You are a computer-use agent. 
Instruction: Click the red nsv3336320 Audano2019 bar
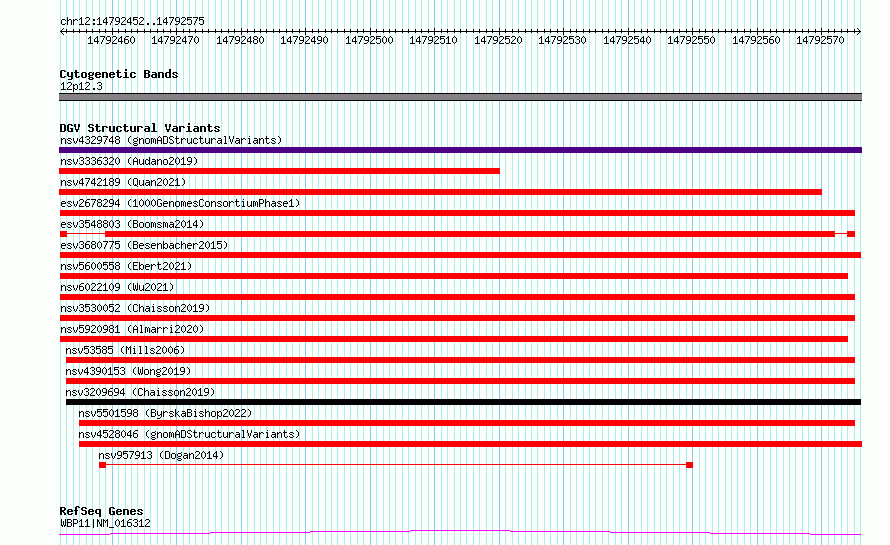(279, 171)
